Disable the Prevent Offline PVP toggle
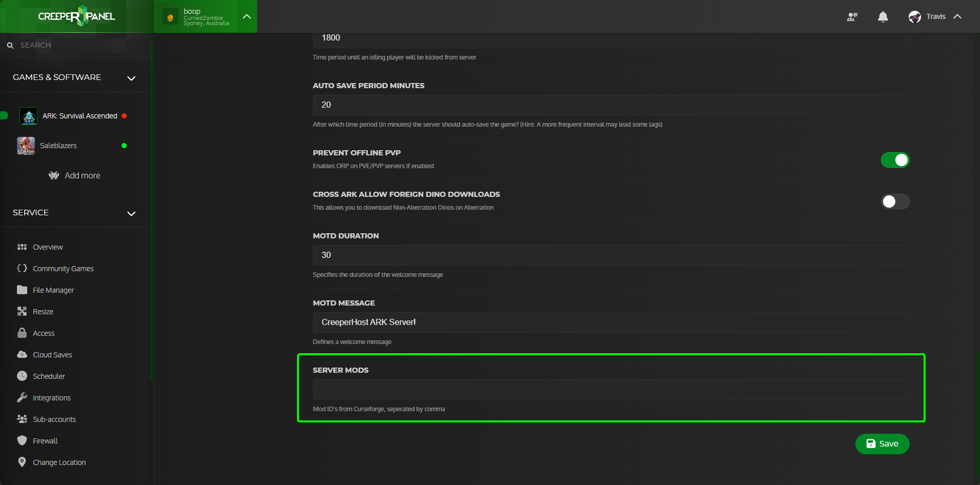 895,160
